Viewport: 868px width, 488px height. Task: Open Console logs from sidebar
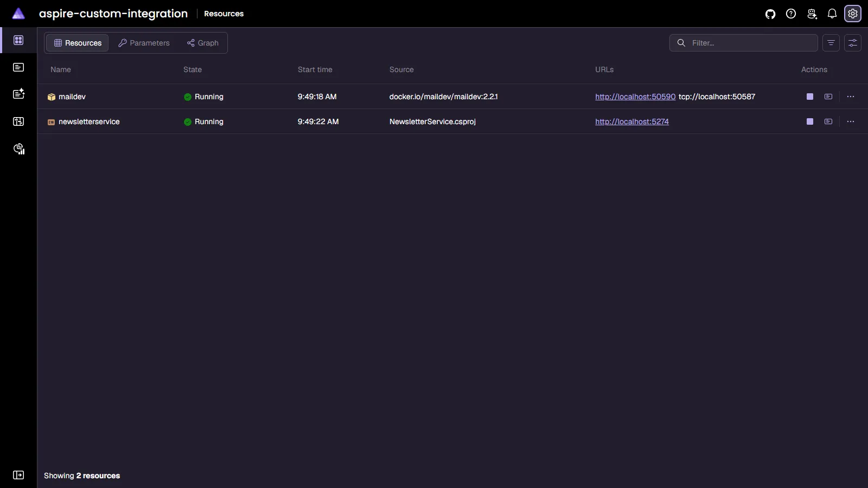18,67
